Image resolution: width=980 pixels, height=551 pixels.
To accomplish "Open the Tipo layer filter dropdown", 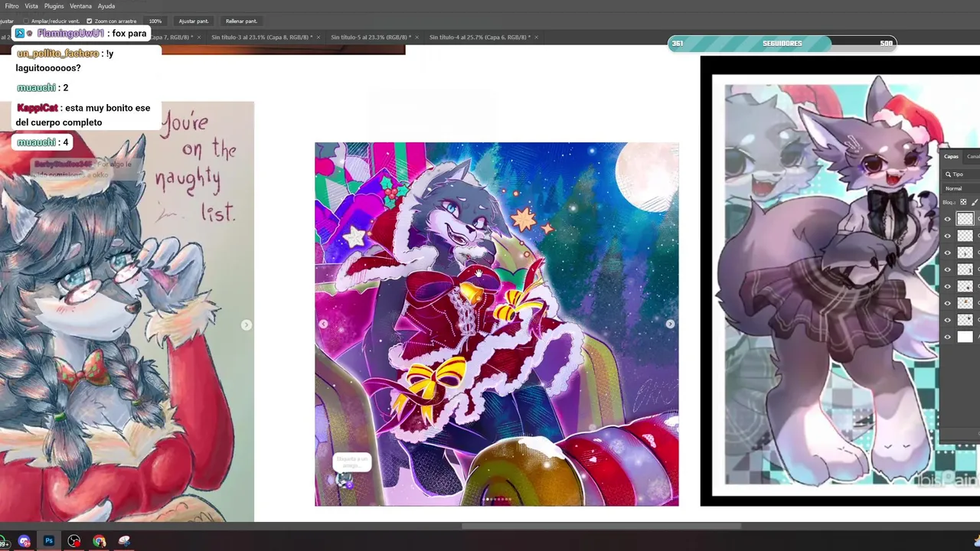I will [963, 174].
